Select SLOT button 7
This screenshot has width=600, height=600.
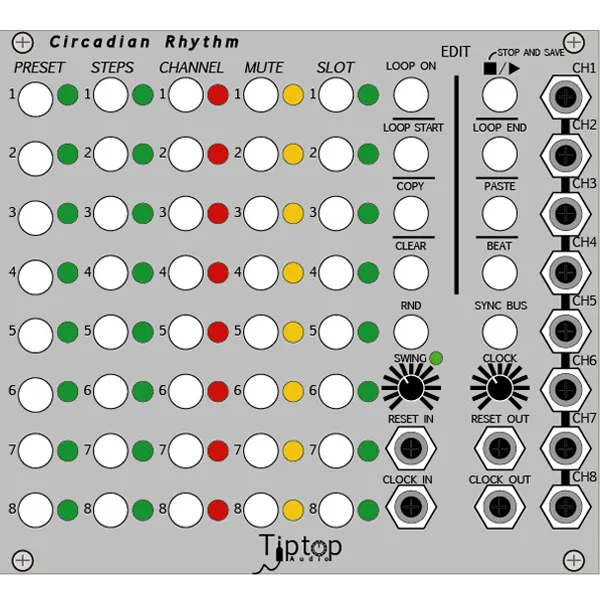point(336,451)
